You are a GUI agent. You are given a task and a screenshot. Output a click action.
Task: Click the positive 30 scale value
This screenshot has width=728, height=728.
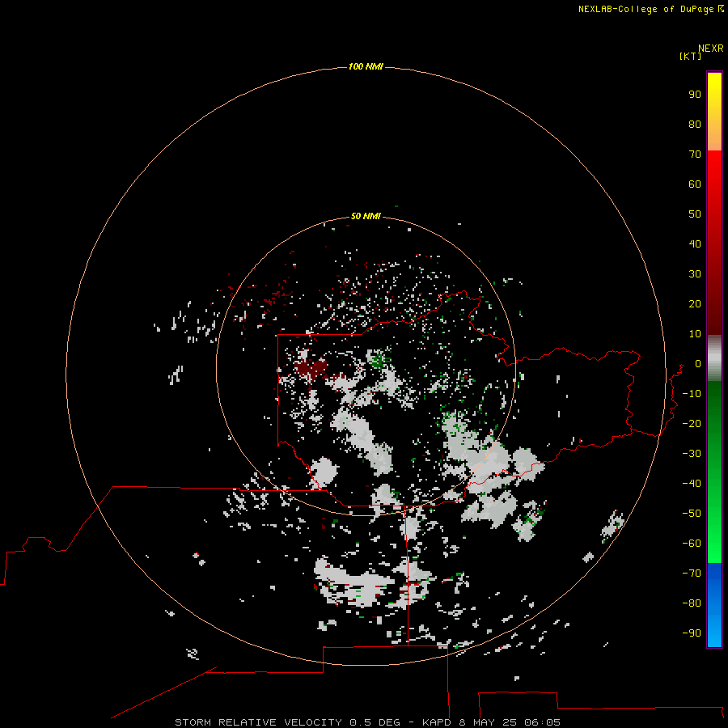695,274
